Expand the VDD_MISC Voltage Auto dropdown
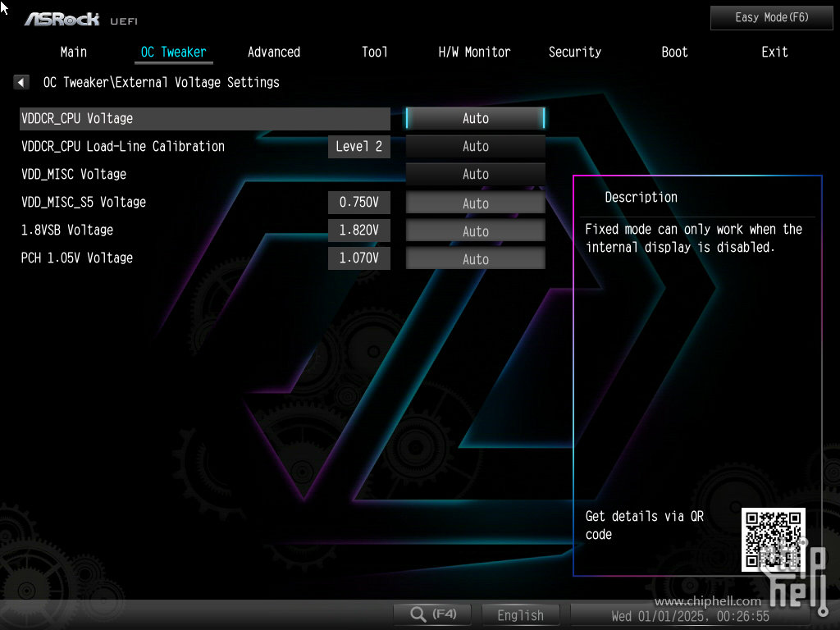 [475, 174]
